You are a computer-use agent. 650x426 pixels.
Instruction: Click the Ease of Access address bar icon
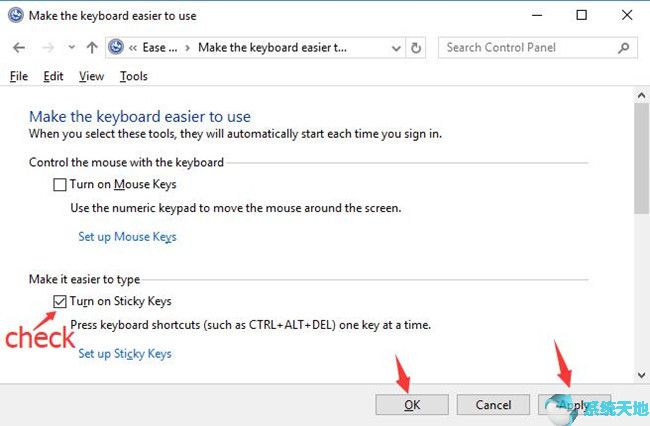click(x=116, y=48)
